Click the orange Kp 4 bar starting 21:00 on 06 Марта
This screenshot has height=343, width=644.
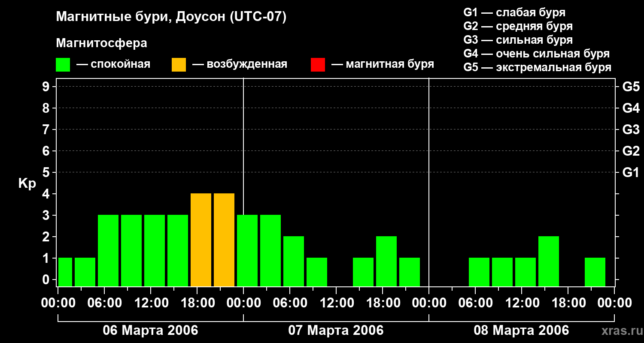224,240
